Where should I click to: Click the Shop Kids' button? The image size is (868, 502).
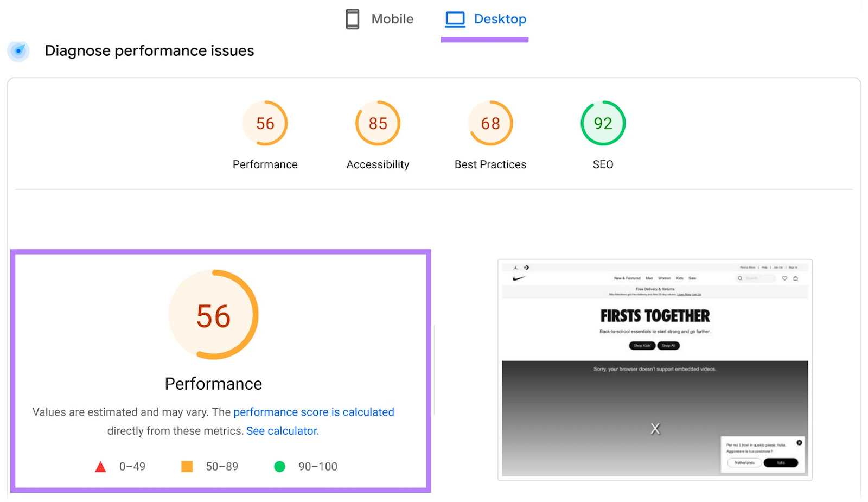(x=641, y=346)
